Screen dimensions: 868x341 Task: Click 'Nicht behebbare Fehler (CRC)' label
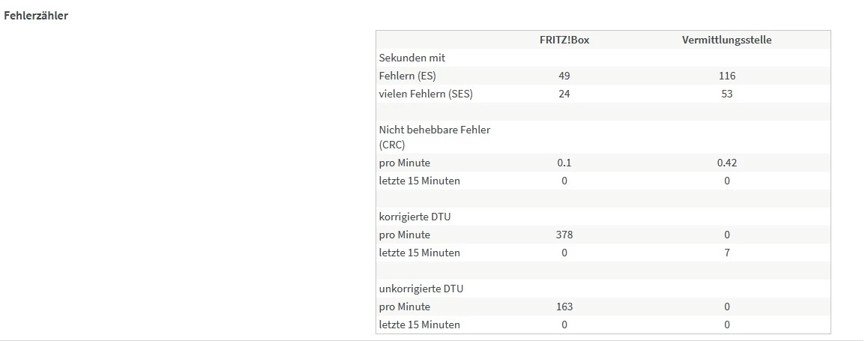point(435,136)
